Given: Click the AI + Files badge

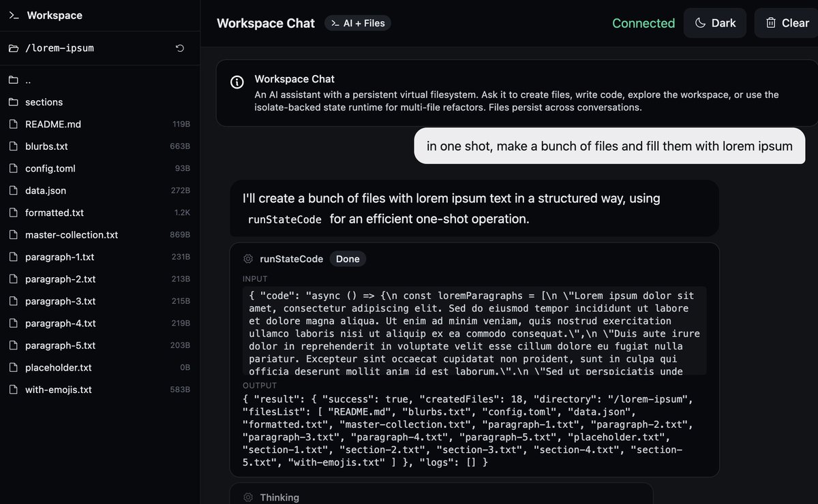Looking at the screenshot, I should coord(358,23).
